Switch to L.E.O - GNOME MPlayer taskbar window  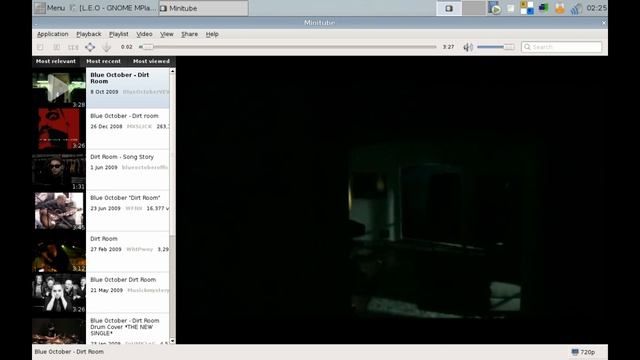113,8
